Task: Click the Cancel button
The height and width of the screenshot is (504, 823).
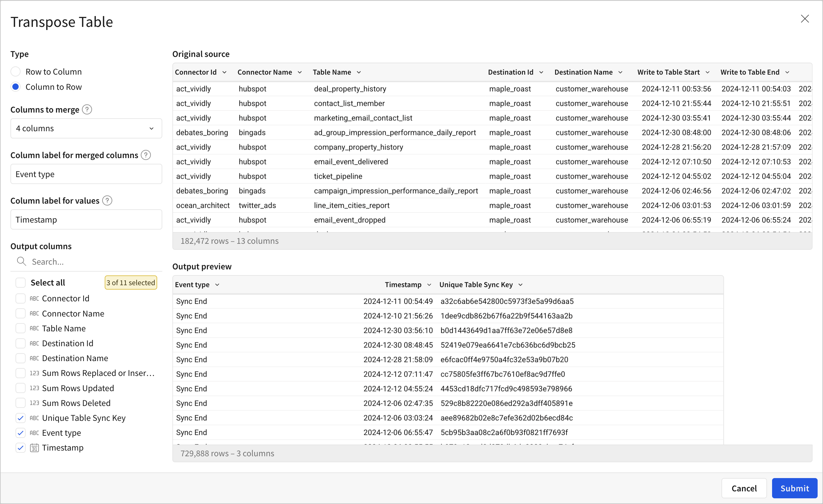Action: (x=744, y=488)
